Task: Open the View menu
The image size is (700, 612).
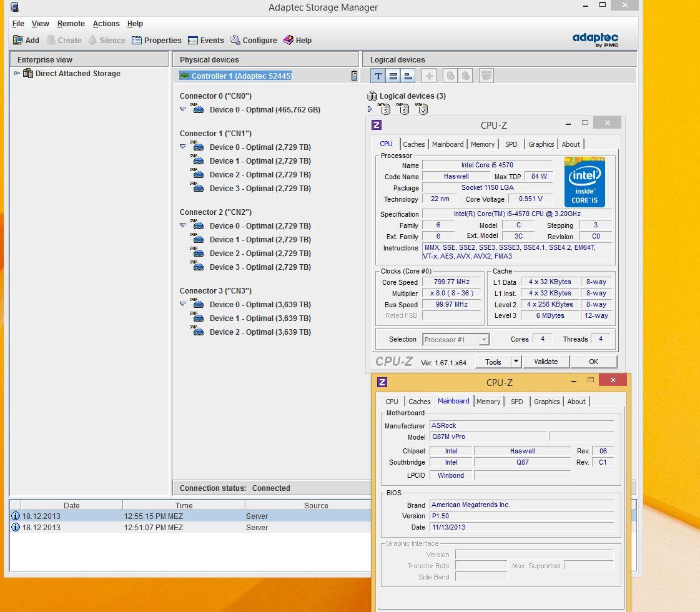Action: pyautogui.click(x=40, y=24)
